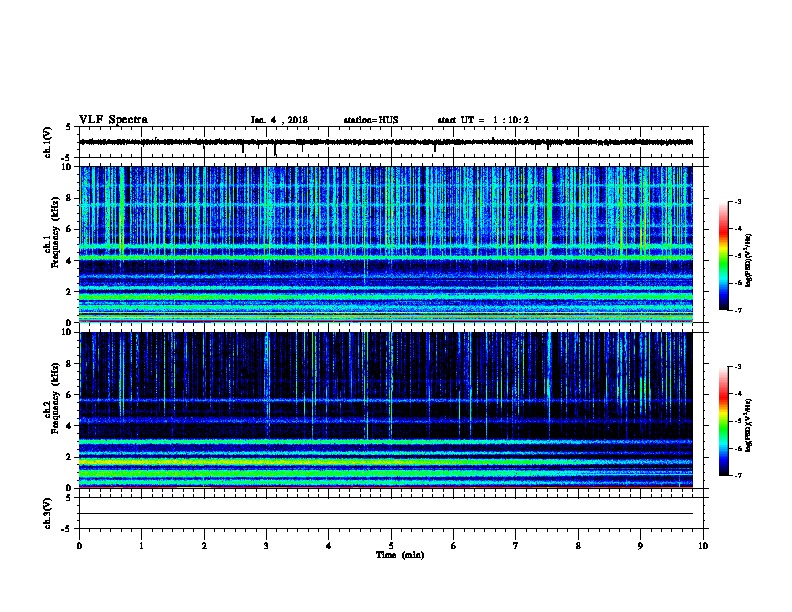Viewport: 792px width, 612px height.
Task: Click the "-5" tick on ch.3(V) axis
Action: [x=66, y=529]
